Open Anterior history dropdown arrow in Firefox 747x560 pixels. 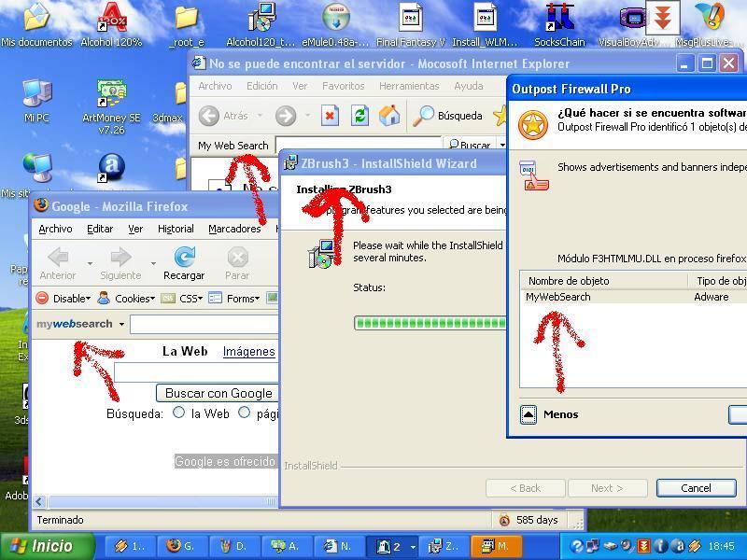pyautogui.click(x=89, y=263)
